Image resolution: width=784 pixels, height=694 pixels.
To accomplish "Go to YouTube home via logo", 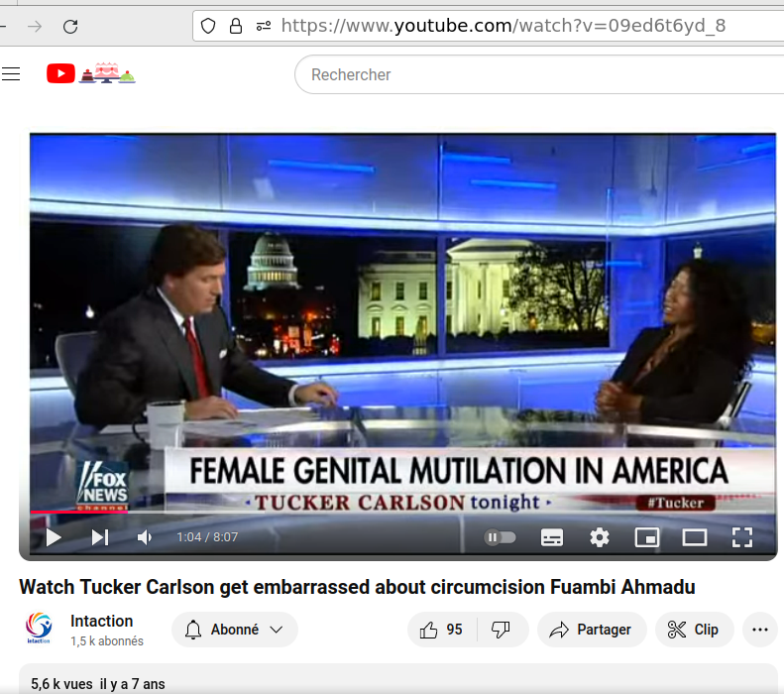I will [90, 73].
